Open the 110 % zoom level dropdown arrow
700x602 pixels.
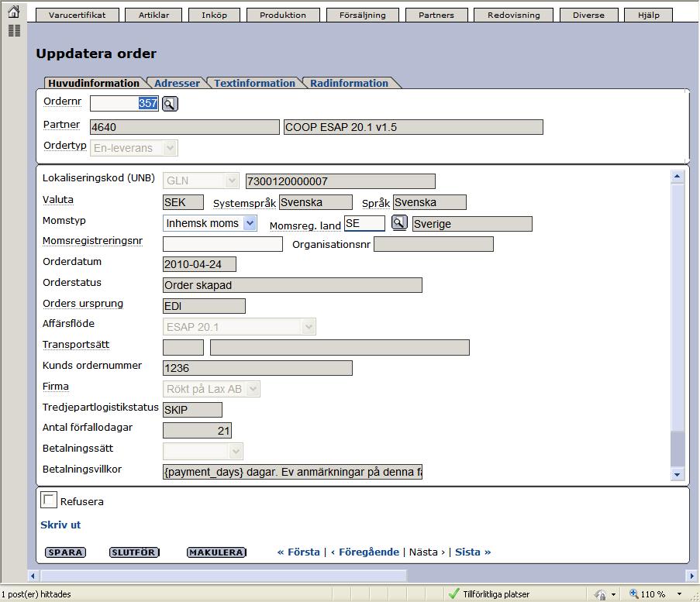coord(680,594)
